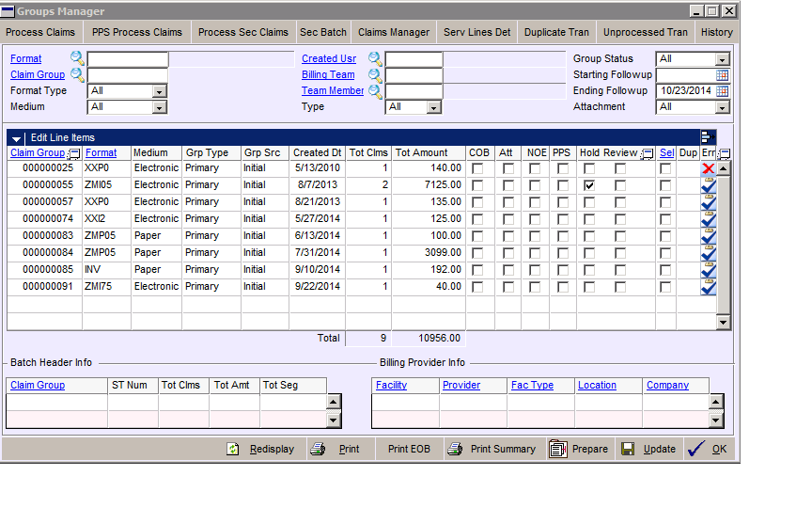Click line items scrollbar down arrow
The width and height of the screenshot is (812, 508).
coord(724,323)
